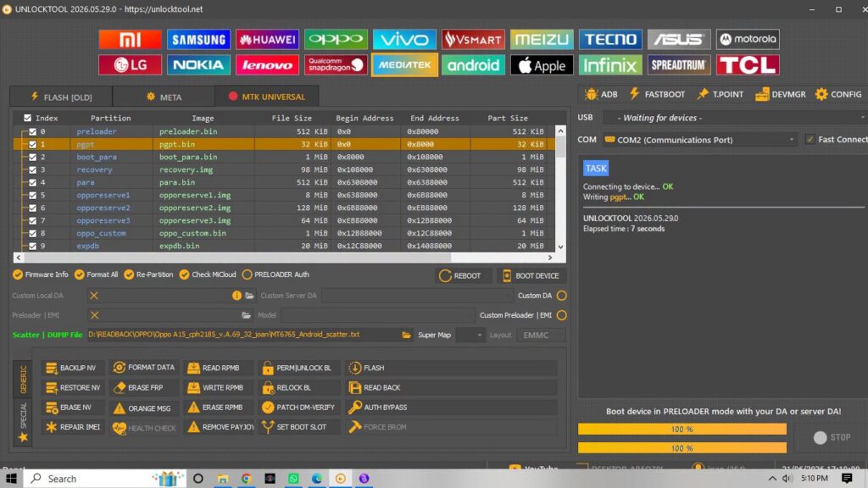
Task: Open the ADB tool
Action: click(x=601, y=95)
